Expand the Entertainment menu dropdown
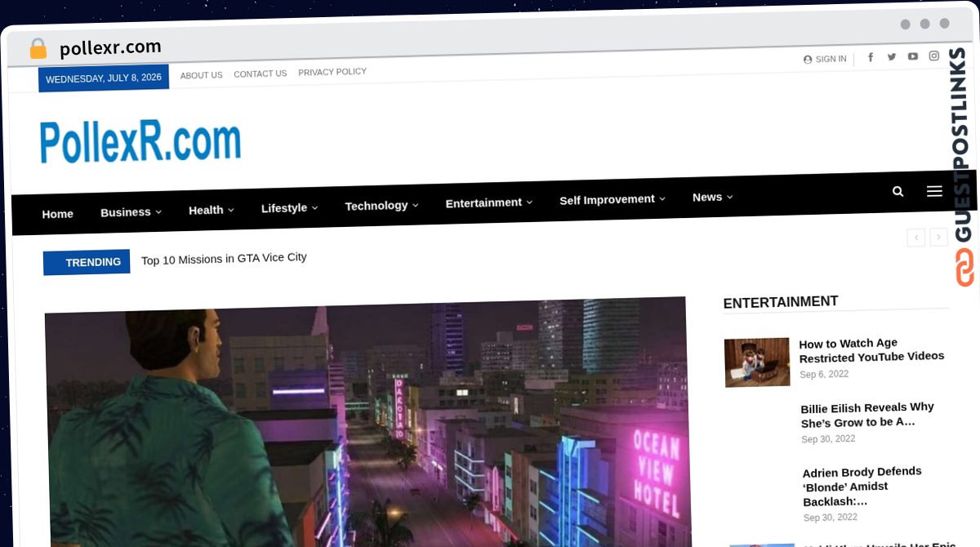Viewport: 980px width, 547px height. 488,202
